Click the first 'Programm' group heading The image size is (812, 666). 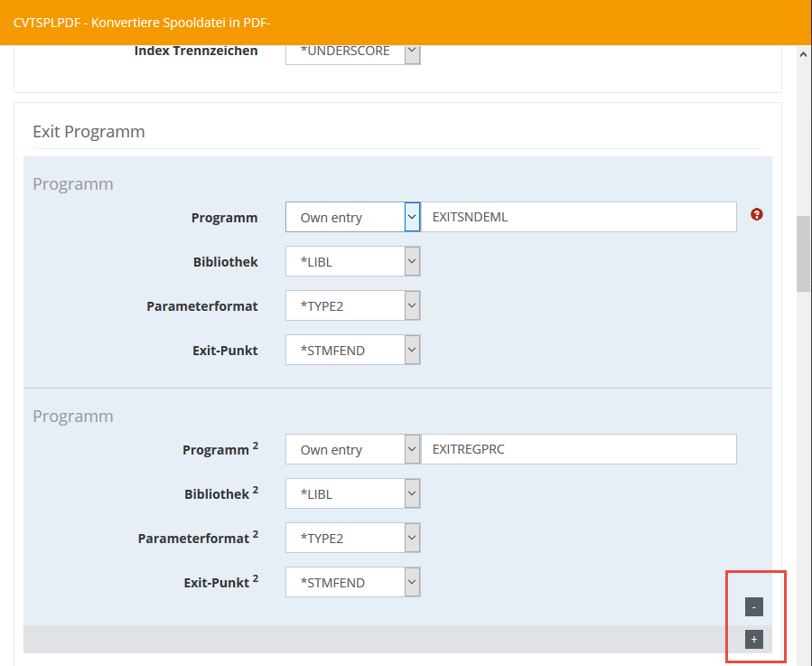[x=73, y=184]
